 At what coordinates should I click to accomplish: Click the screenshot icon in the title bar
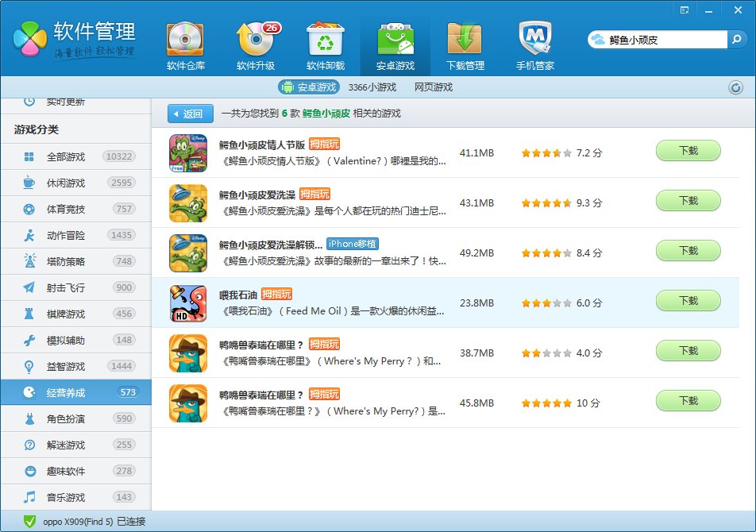click(x=685, y=10)
